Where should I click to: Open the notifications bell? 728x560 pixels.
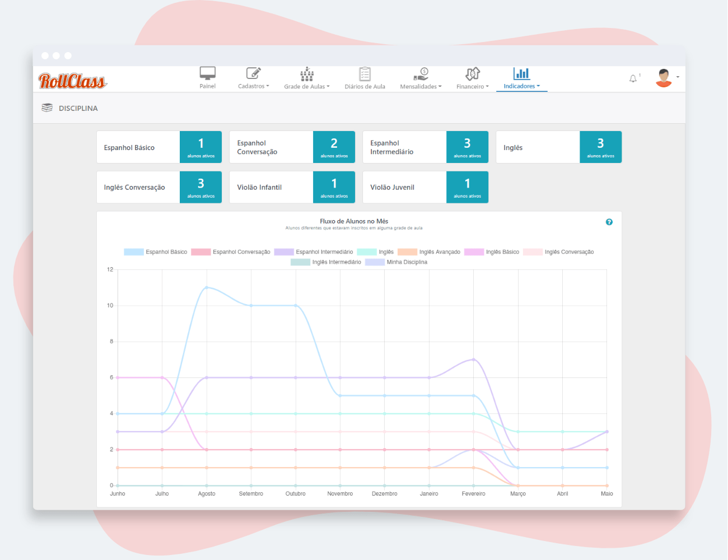coord(633,78)
